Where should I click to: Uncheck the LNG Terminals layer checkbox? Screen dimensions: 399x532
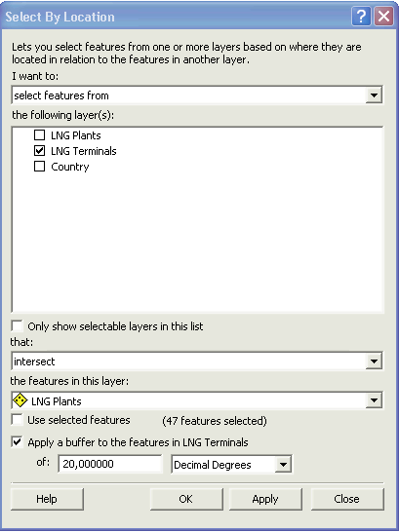39,151
